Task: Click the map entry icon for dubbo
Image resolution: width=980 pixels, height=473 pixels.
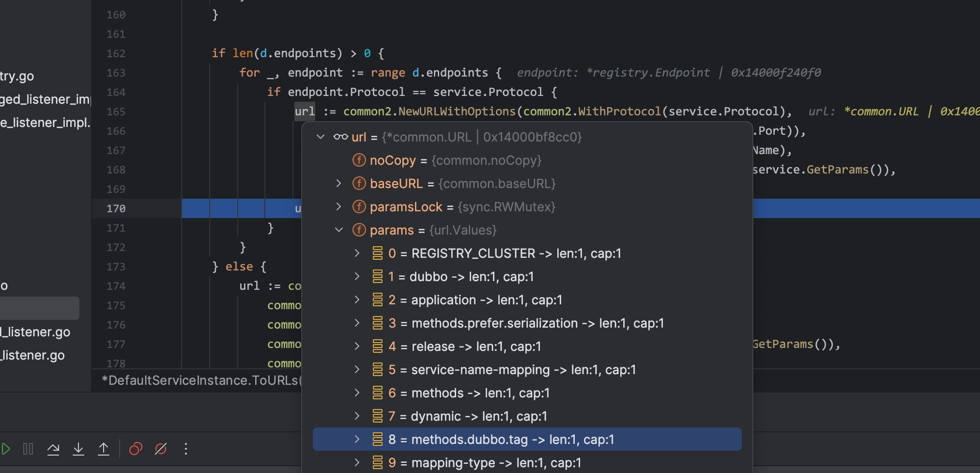Action: pyautogui.click(x=378, y=276)
